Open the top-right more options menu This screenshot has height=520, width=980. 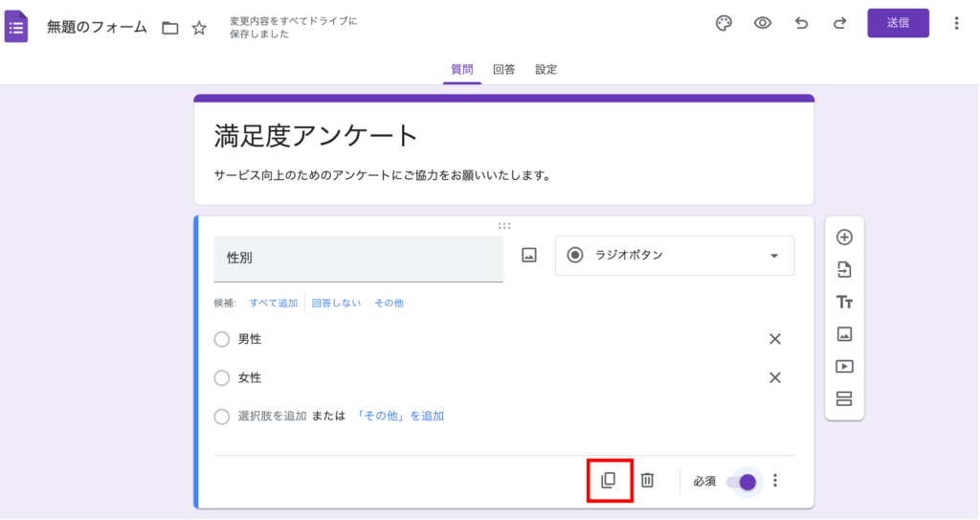click(x=956, y=23)
